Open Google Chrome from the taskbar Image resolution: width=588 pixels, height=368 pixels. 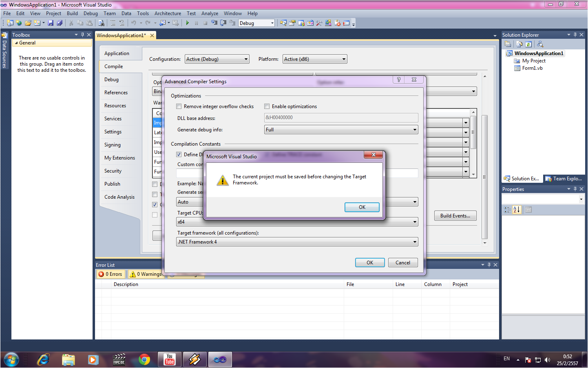click(144, 359)
